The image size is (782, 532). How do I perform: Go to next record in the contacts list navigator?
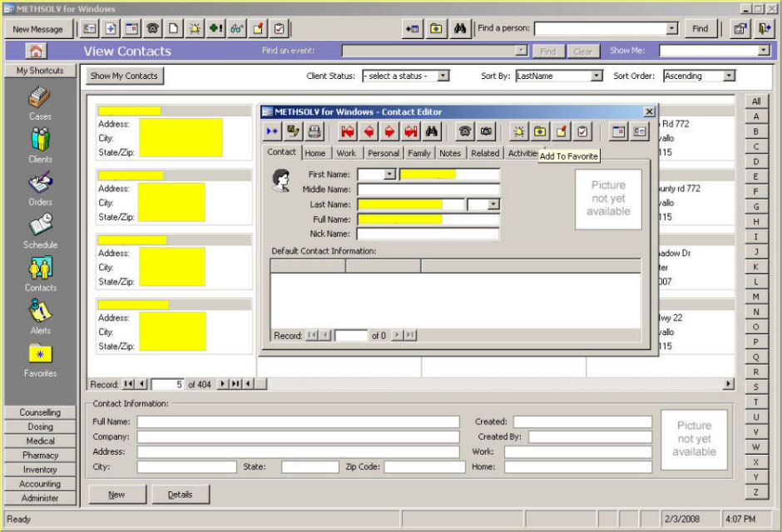[222, 383]
